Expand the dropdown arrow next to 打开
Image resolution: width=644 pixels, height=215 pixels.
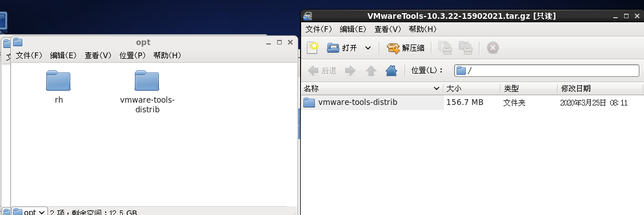tap(368, 48)
